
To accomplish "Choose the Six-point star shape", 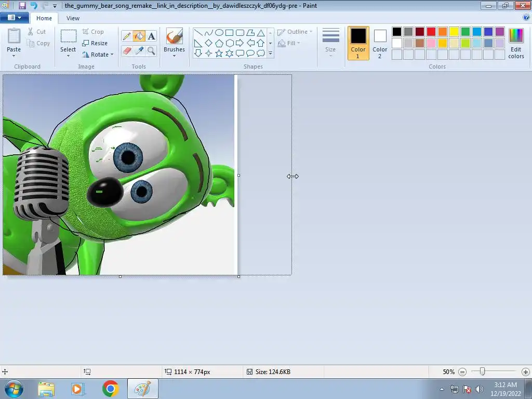I will (229, 54).
